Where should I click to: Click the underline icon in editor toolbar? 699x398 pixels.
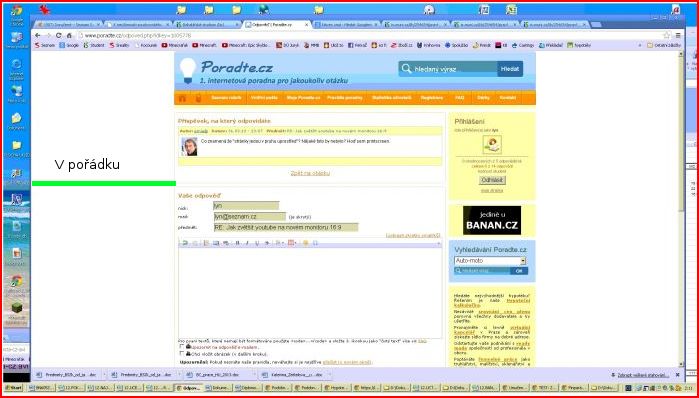[256, 243]
